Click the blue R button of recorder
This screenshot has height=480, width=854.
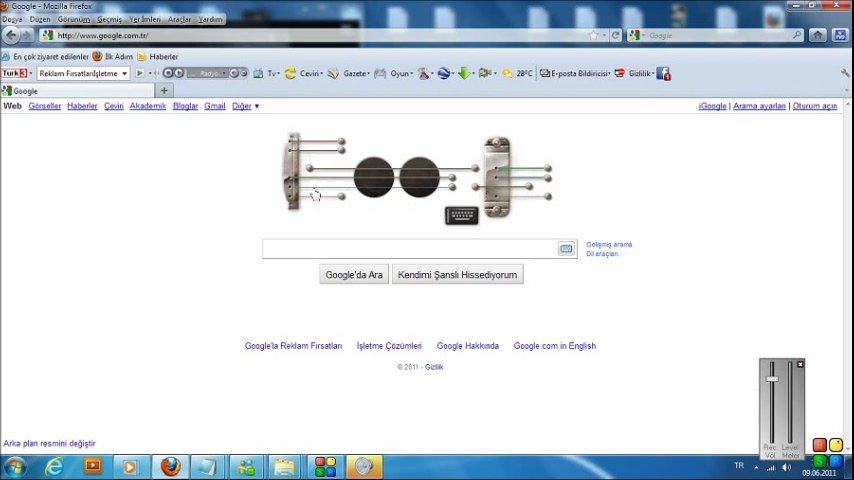[836, 461]
